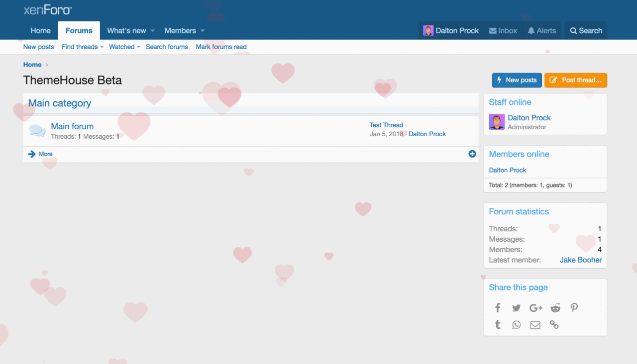Share this page on Reddit
Image resolution: width=637 pixels, height=364 pixels.
(555, 308)
